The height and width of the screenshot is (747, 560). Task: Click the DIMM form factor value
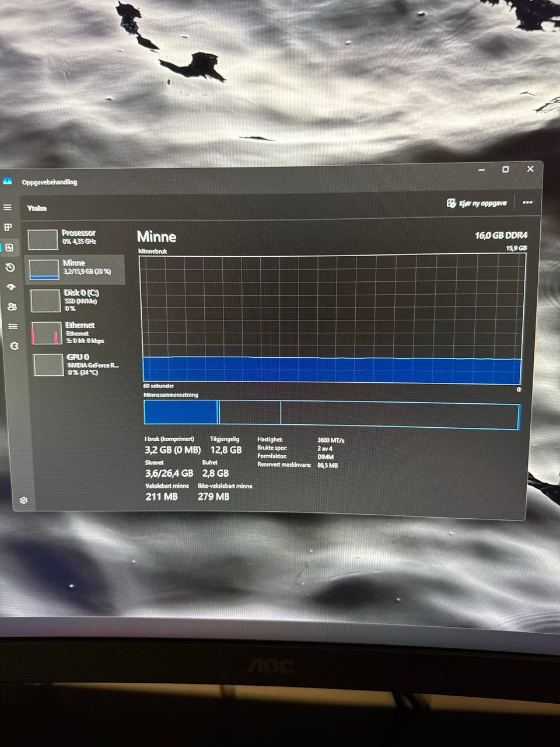[x=325, y=456]
